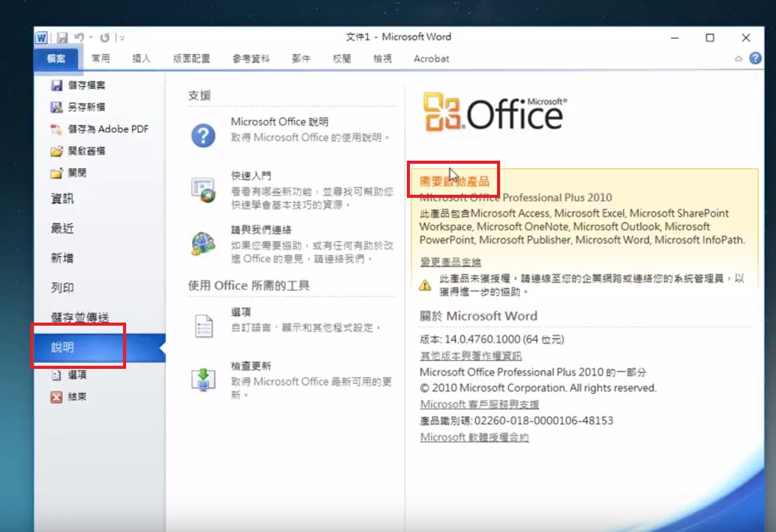Switch to the 插入 (Insert) ribbon tab

click(141, 59)
